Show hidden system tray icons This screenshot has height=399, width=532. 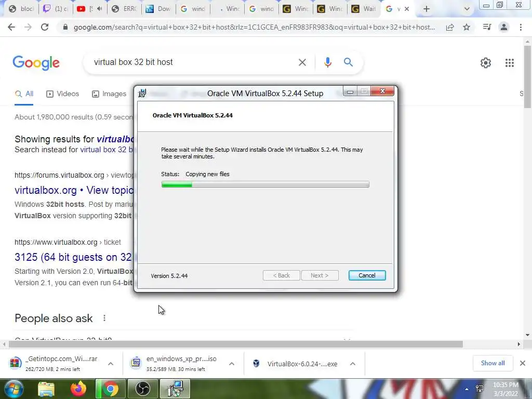point(467,389)
